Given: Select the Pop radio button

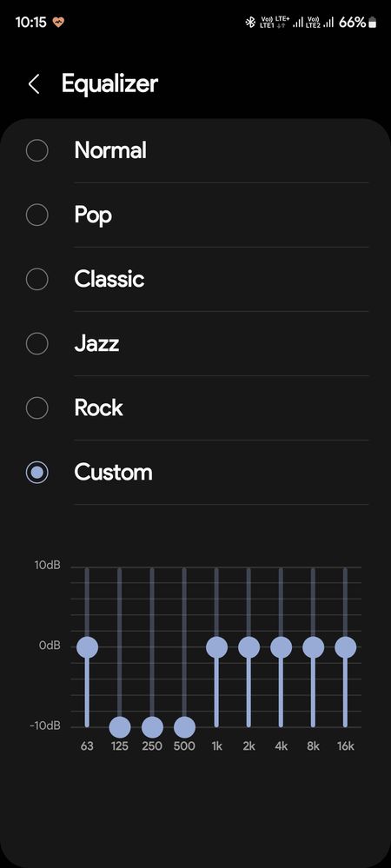Looking at the screenshot, I should 37,215.
